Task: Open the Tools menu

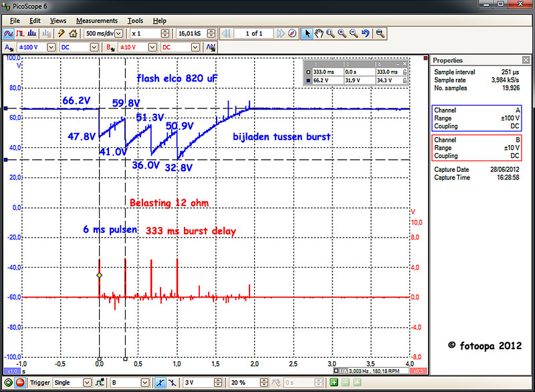Action: click(135, 21)
